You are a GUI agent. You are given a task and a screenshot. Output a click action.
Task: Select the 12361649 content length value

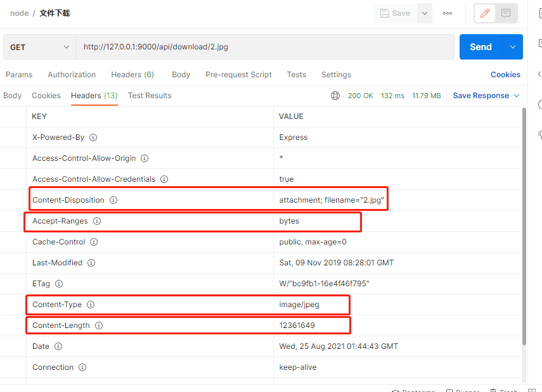(297, 326)
